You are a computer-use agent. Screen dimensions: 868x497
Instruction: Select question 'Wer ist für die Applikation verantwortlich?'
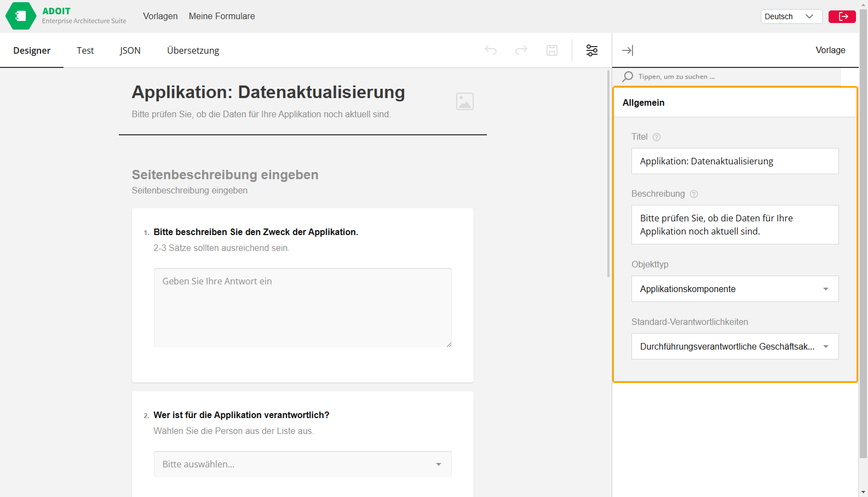tap(242, 415)
